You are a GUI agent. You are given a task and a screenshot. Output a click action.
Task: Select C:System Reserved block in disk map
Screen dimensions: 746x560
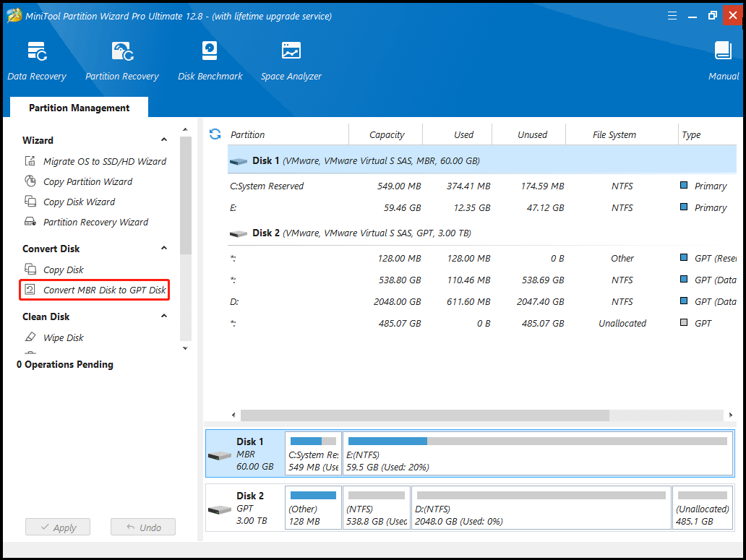[313, 453]
